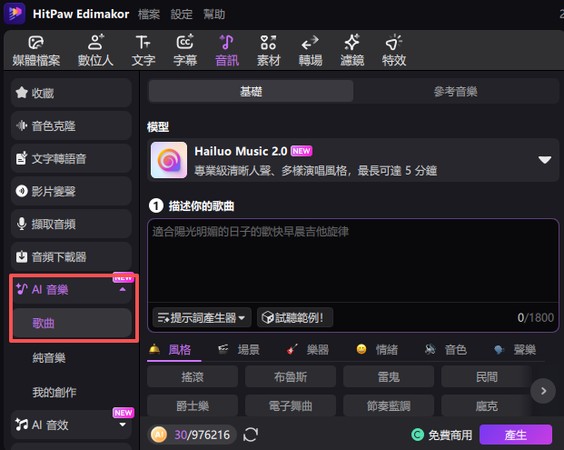Open the 檔案 file menu

point(149,14)
